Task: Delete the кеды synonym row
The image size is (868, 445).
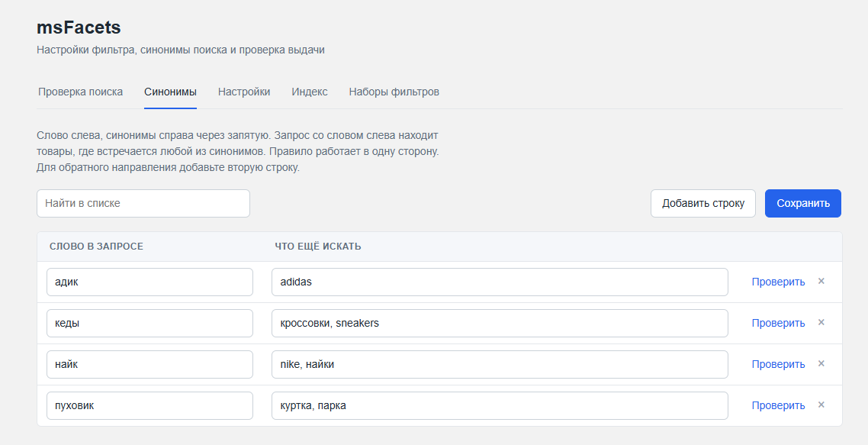Action: 821,323
